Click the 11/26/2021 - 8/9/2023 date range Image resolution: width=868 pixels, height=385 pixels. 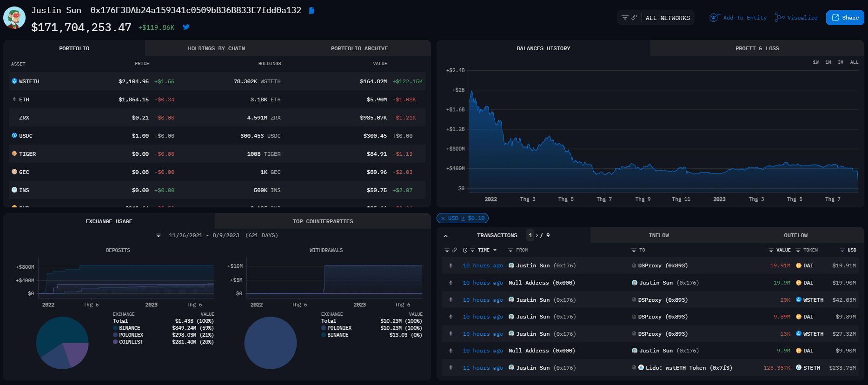[x=204, y=235]
